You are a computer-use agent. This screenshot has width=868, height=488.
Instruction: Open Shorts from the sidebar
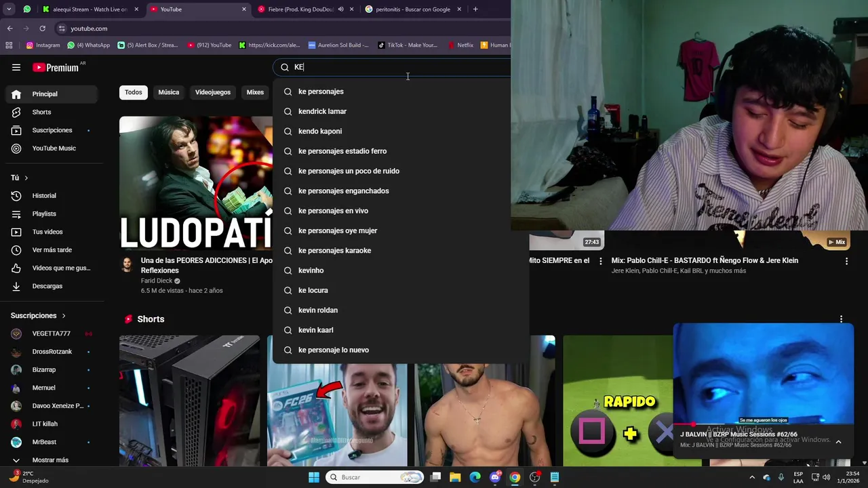(x=52, y=112)
